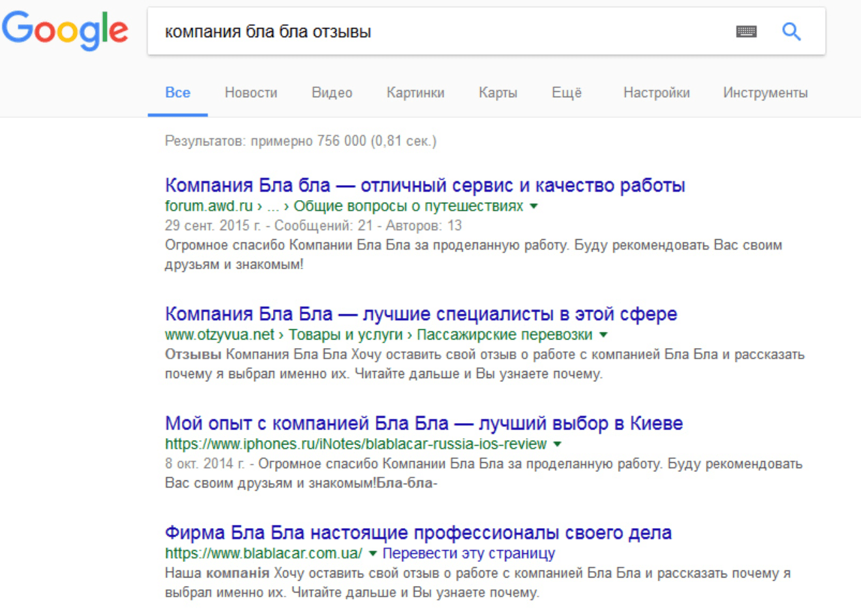The image size is (861, 616).
Task: Click the www.otzyvua.net breadcrumb URL
Action: coord(379,334)
